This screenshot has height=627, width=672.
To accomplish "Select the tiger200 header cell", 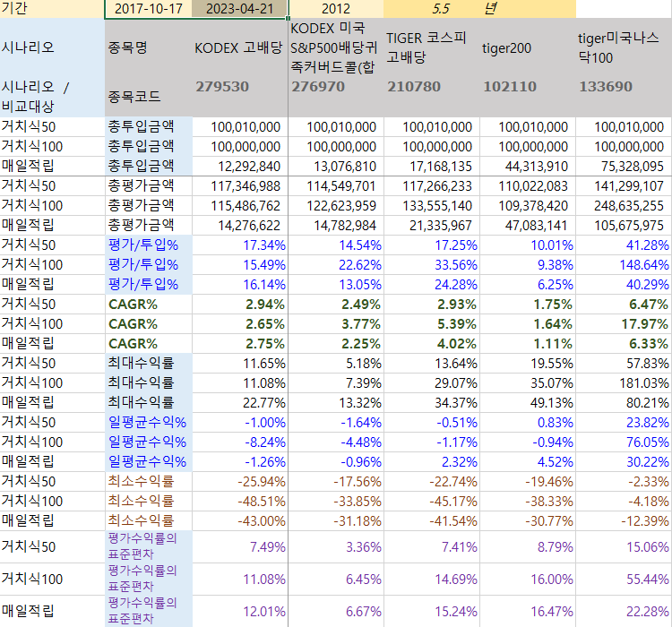I will point(528,47).
